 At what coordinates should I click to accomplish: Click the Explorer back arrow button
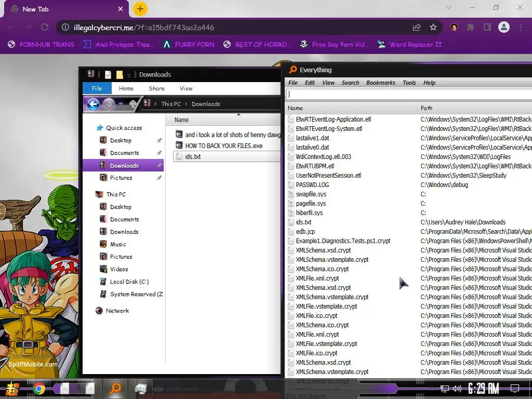94,104
